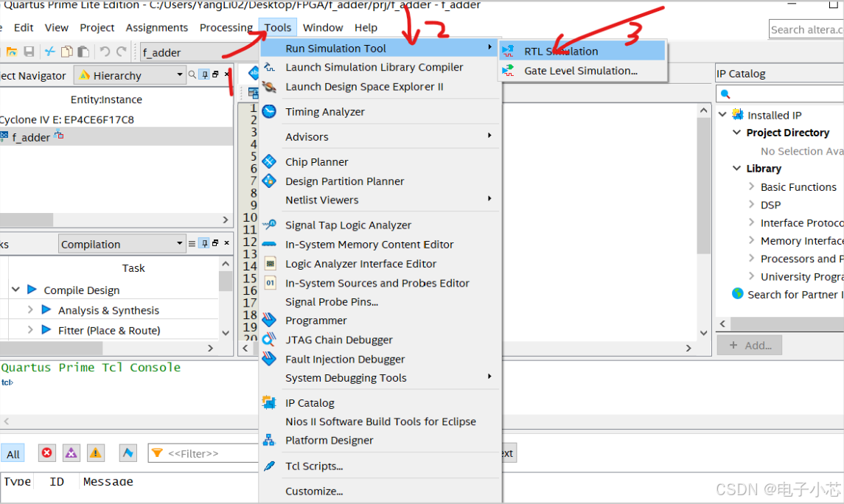
Task: Select RTL Simulation from the submenu
Action: coord(561,51)
